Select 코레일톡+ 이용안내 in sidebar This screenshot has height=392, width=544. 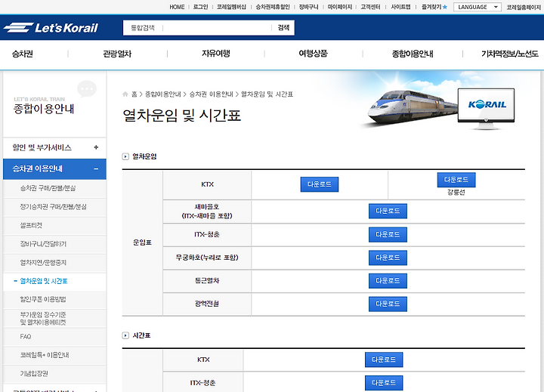point(54,355)
